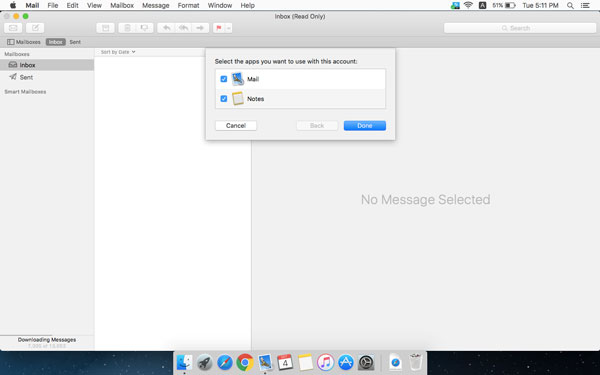The width and height of the screenshot is (600, 375).
Task: Uncheck the Notes app checkbox
Action: click(224, 99)
